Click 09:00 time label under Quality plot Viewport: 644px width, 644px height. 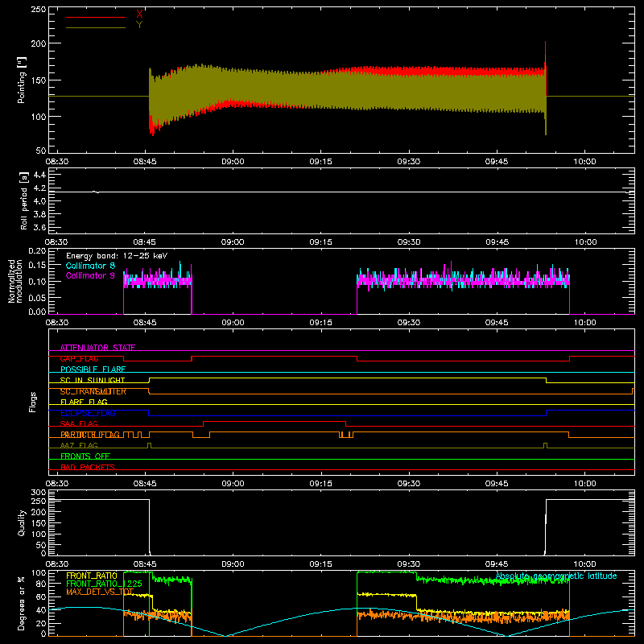(x=233, y=564)
